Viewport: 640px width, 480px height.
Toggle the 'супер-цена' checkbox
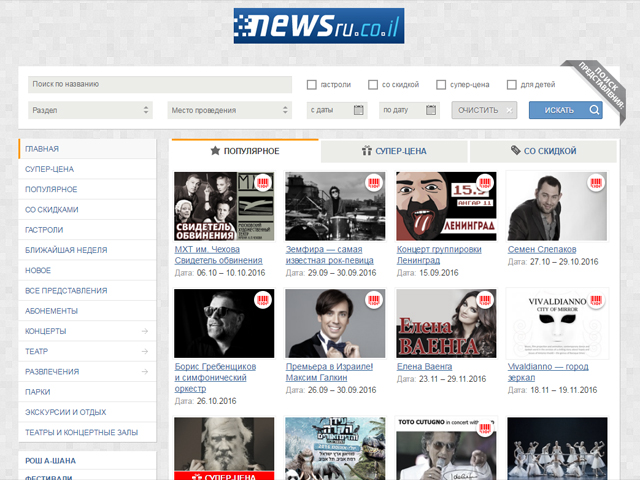(x=441, y=84)
